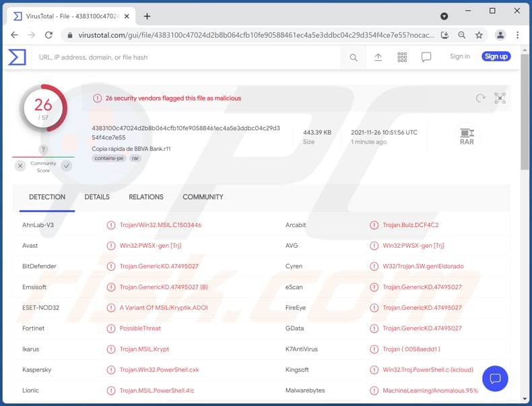The width and height of the screenshot is (532, 406).
Task: Open the apps grid icon
Action: (402, 57)
